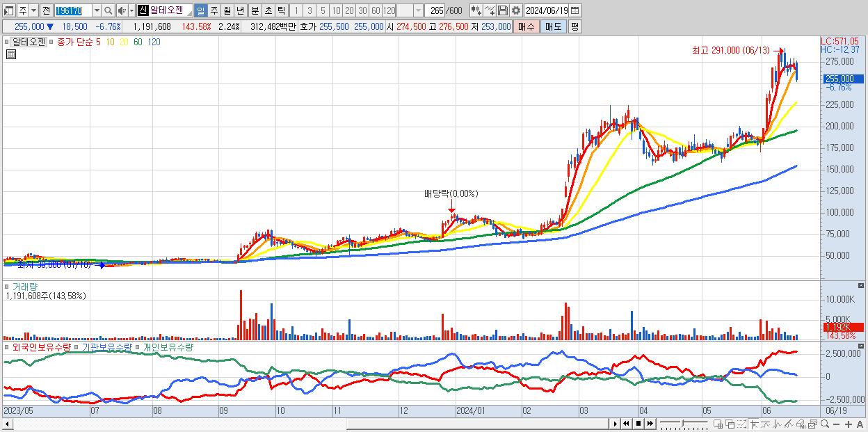Click the 외국인보유수량 legend label
This screenshot has width=868, height=432.
pyautogui.click(x=41, y=346)
